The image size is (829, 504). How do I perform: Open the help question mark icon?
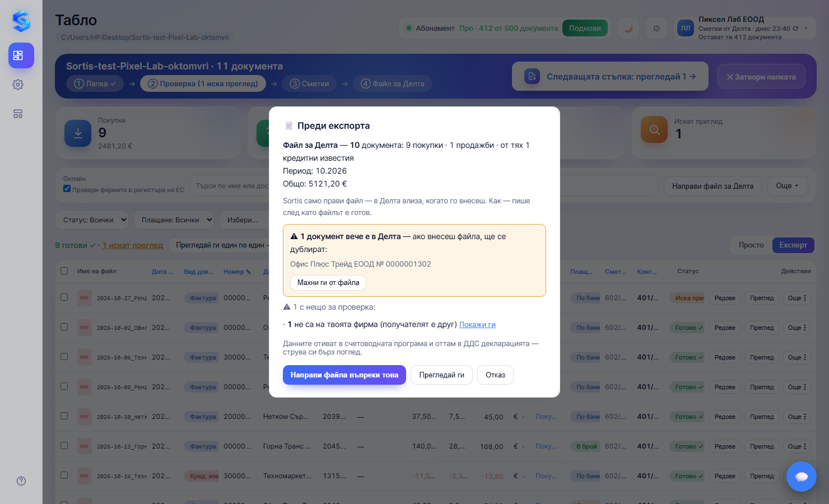click(21, 481)
